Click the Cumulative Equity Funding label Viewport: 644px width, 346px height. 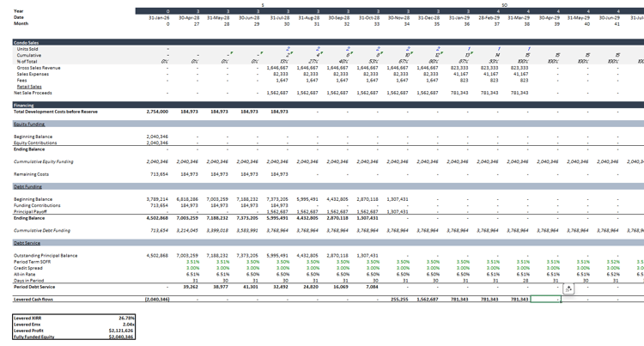tap(44, 161)
